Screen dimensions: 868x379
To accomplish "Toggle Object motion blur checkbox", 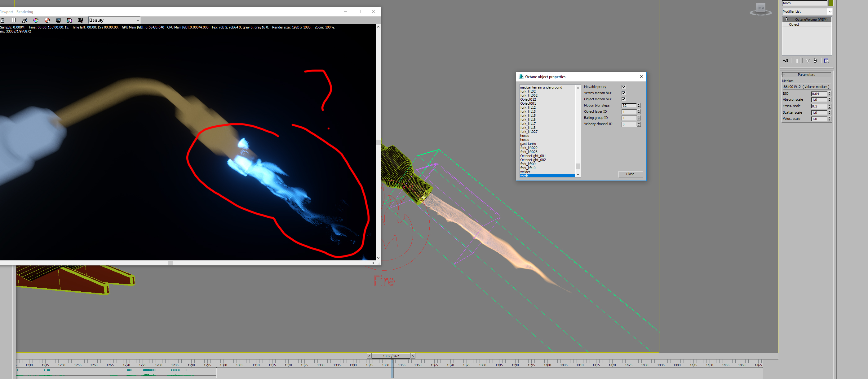I will [x=623, y=99].
